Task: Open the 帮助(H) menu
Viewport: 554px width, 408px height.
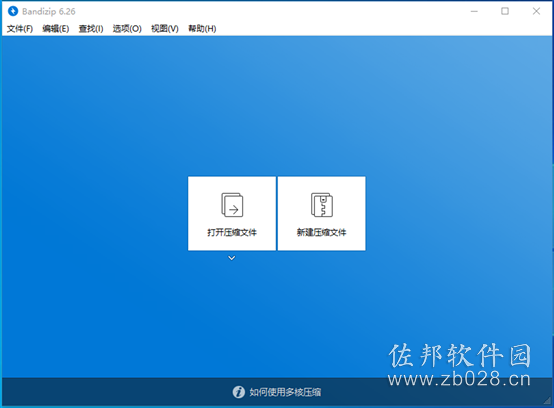Action: click(202, 29)
